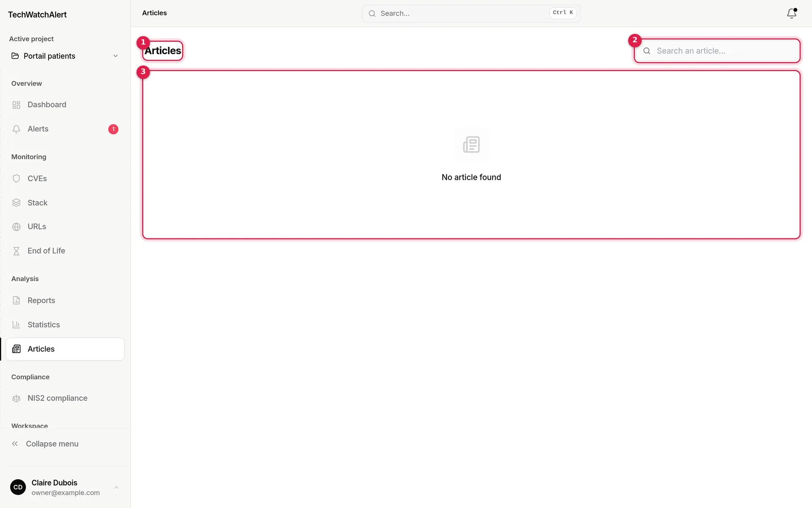Click the owner@example.com email text

tap(66, 493)
